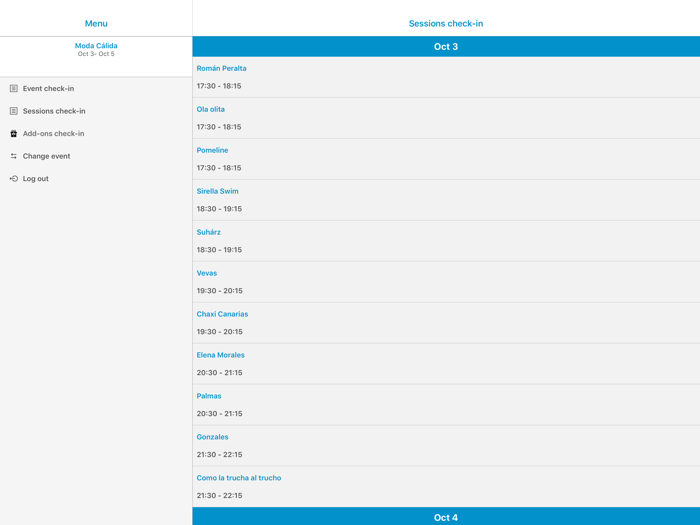Click the 20:30 - 21:15 time under Palmas
Viewport: 700px width, 525px height.
point(220,414)
